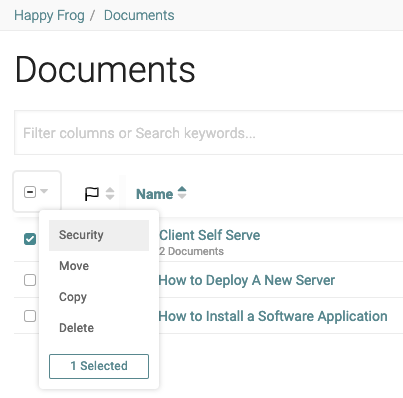Uncheck the Client Self Serve row checkbox

[x=30, y=239]
